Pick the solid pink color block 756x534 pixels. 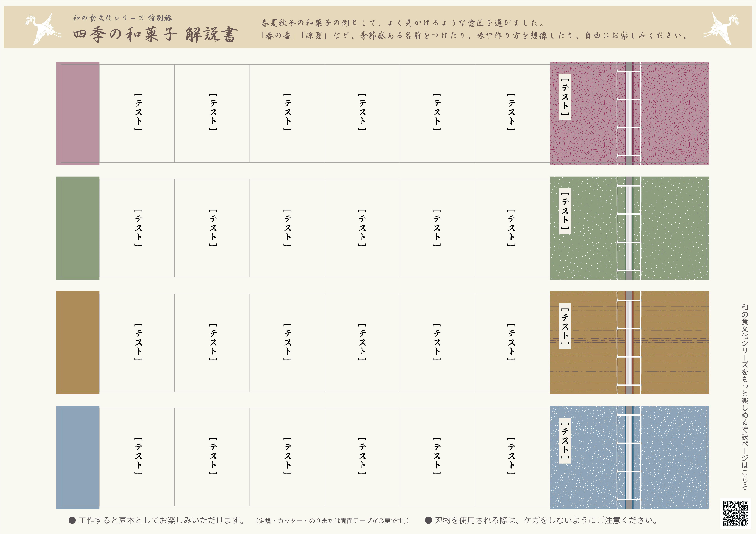[78, 114]
